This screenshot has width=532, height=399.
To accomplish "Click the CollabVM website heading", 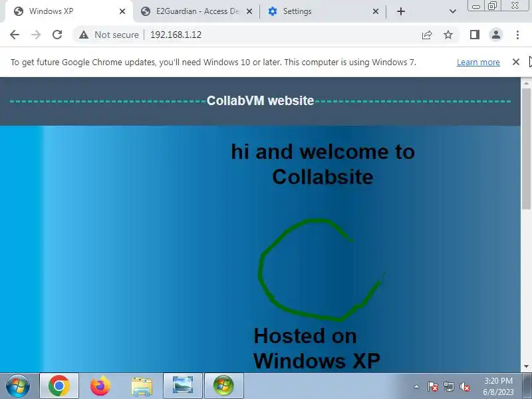I will coord(260,101).
